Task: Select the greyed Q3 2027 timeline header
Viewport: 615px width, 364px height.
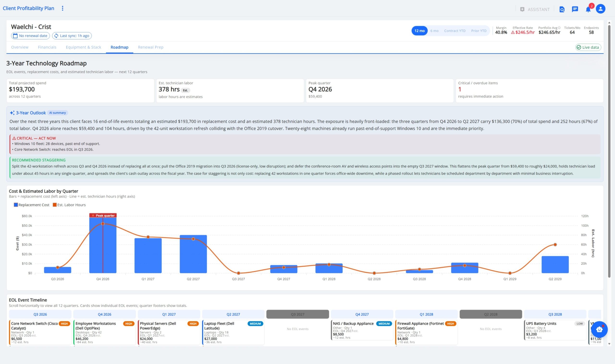Action: tap(297, 314)
